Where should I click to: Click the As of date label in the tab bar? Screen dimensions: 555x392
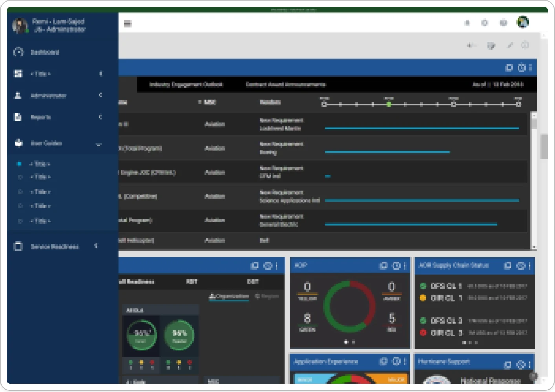pos(498,84)
